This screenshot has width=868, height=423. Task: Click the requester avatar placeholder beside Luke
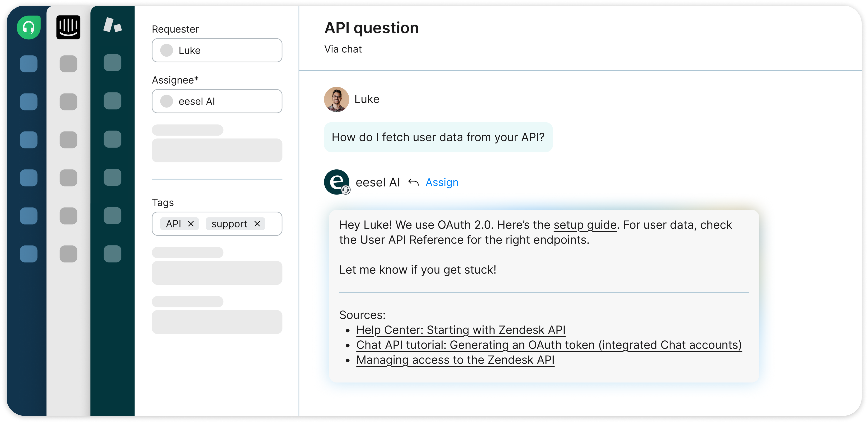click(166, 50)
